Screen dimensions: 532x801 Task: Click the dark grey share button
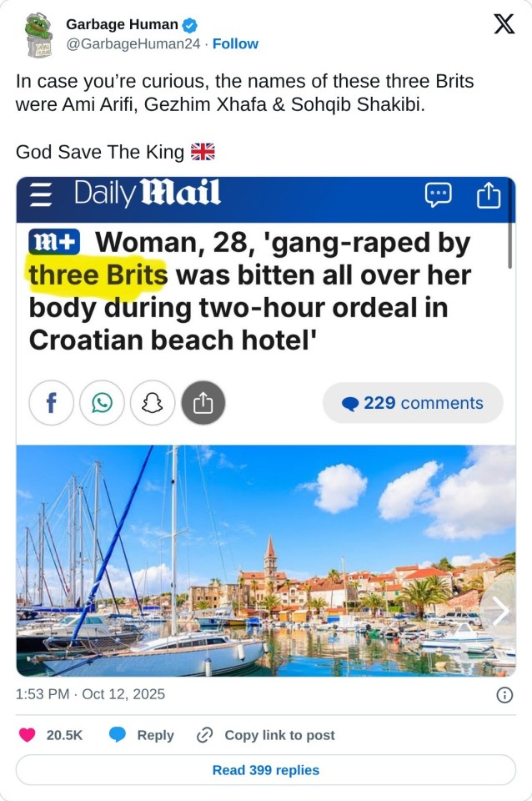click(203, 403)
